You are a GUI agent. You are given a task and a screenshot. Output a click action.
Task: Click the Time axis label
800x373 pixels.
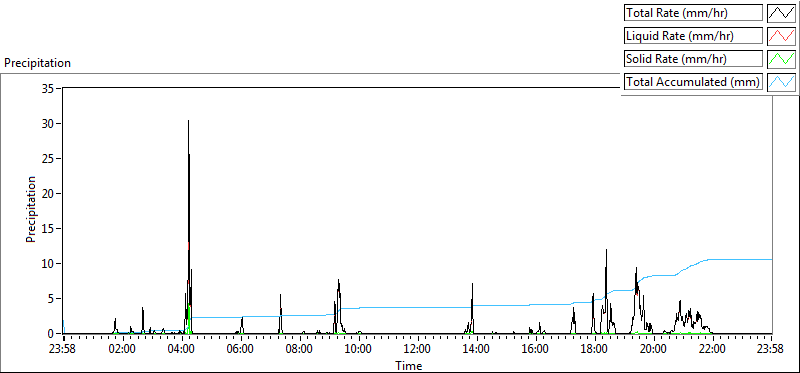click(409, 366)
